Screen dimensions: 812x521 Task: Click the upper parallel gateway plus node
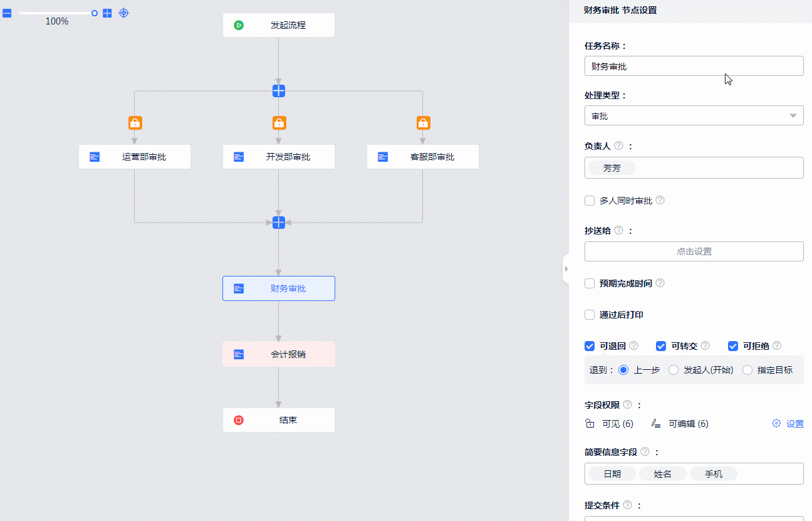click(279, 91)
